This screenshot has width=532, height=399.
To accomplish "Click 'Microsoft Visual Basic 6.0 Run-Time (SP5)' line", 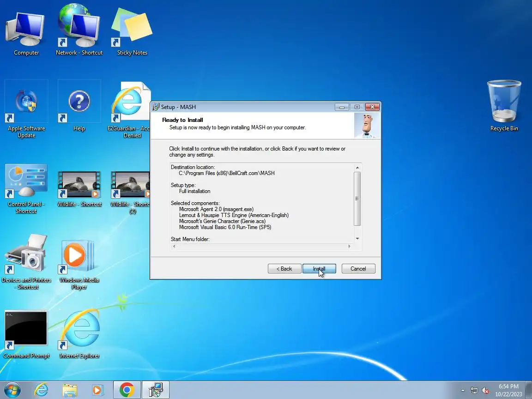I will (x=225, y=227).
